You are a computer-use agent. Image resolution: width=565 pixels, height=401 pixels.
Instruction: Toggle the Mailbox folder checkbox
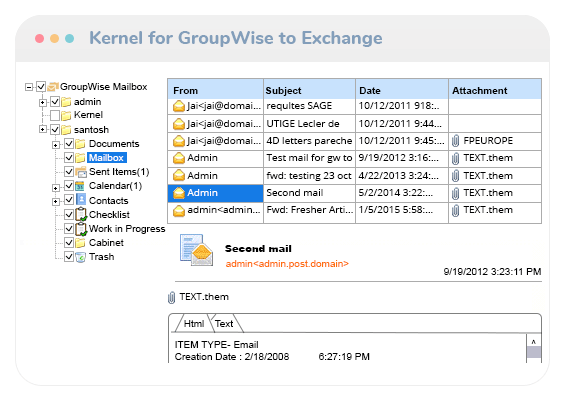click(x=69, y=157)
